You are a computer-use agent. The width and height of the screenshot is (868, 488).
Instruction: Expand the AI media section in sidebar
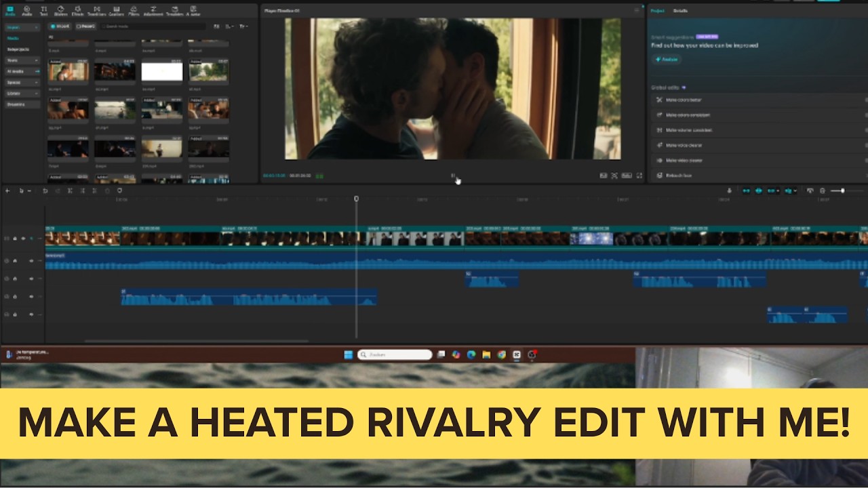pyautogui.click(x=22, y=71)
